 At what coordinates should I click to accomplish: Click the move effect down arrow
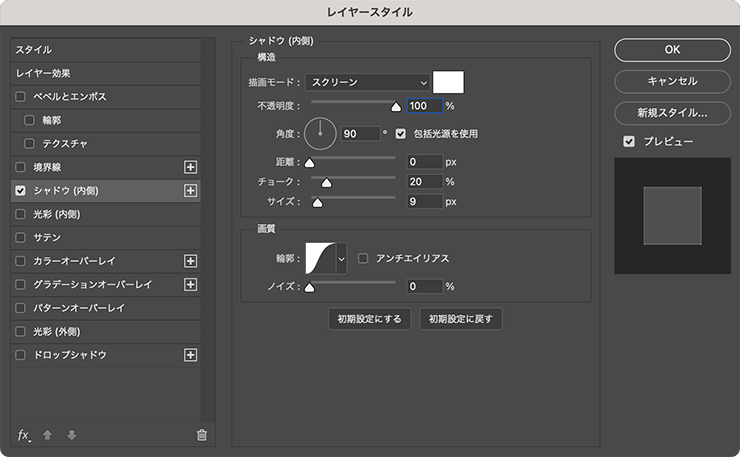tap(71, 435)
